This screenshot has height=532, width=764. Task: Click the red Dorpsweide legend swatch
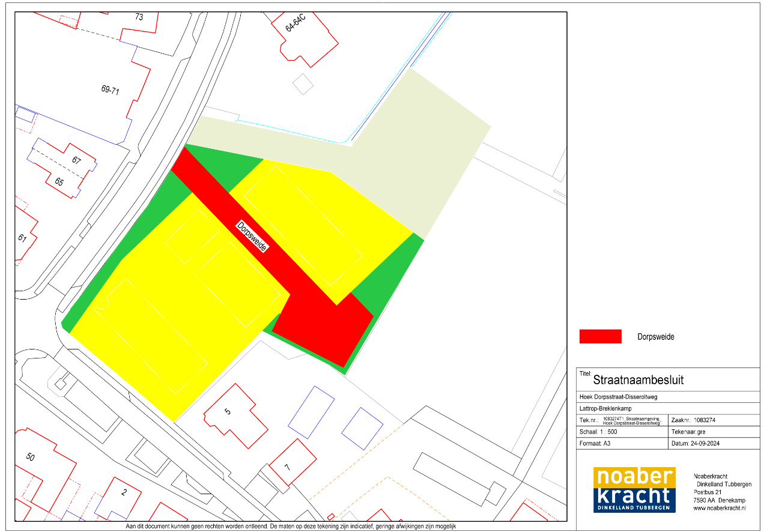pyautogui.click(x=600, y=337)
